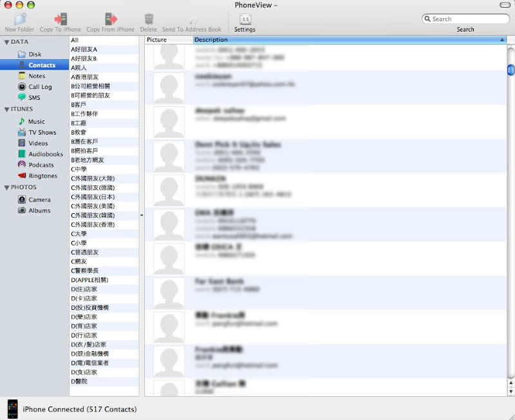Select the C外國朋友(日本) group
This screenshot has width=515, height=420.
point(104,197)
